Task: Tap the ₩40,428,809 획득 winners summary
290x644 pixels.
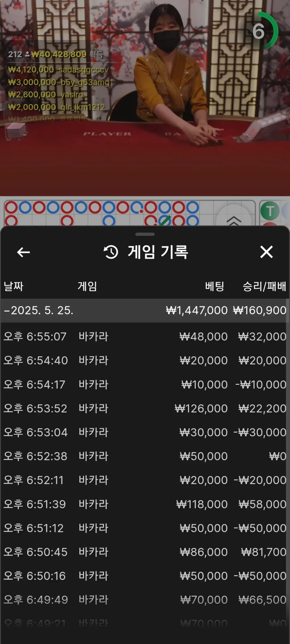Action: tap(56, 54)
